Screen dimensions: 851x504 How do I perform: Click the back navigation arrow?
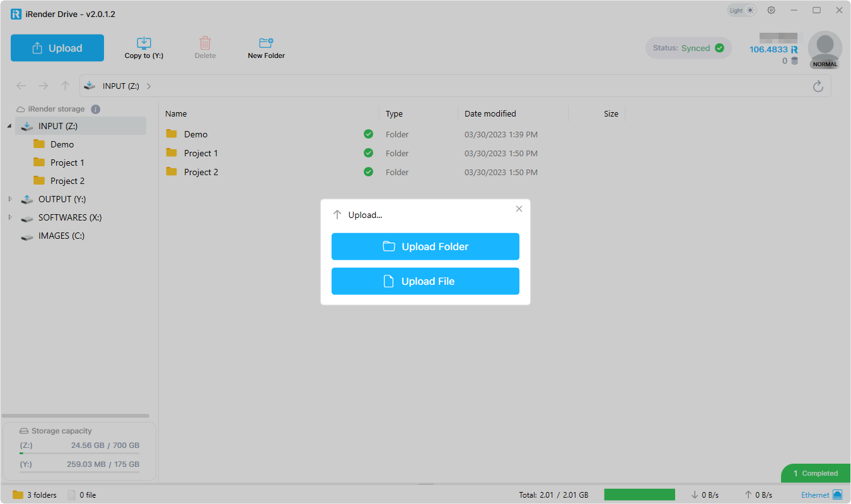(x=21, y=86)
